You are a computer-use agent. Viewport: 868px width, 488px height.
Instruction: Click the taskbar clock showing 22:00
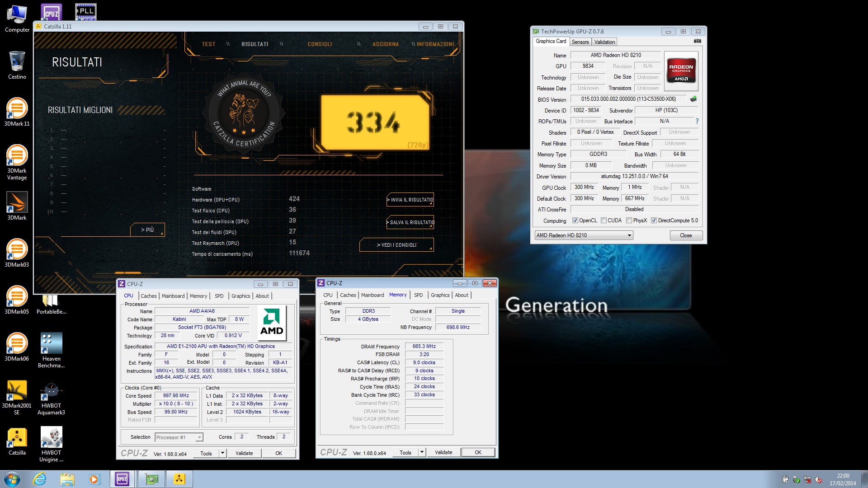[843, 479]
